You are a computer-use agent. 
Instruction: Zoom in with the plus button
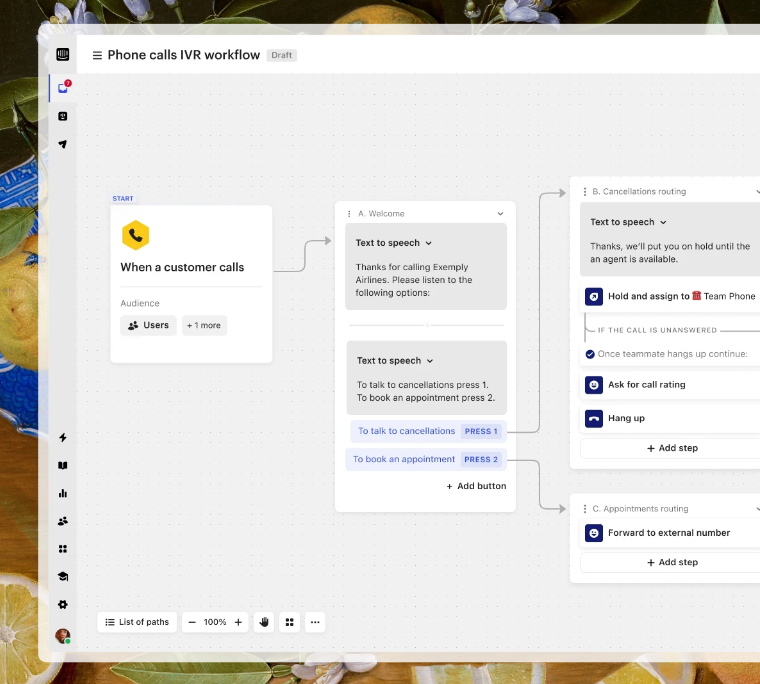238,622
